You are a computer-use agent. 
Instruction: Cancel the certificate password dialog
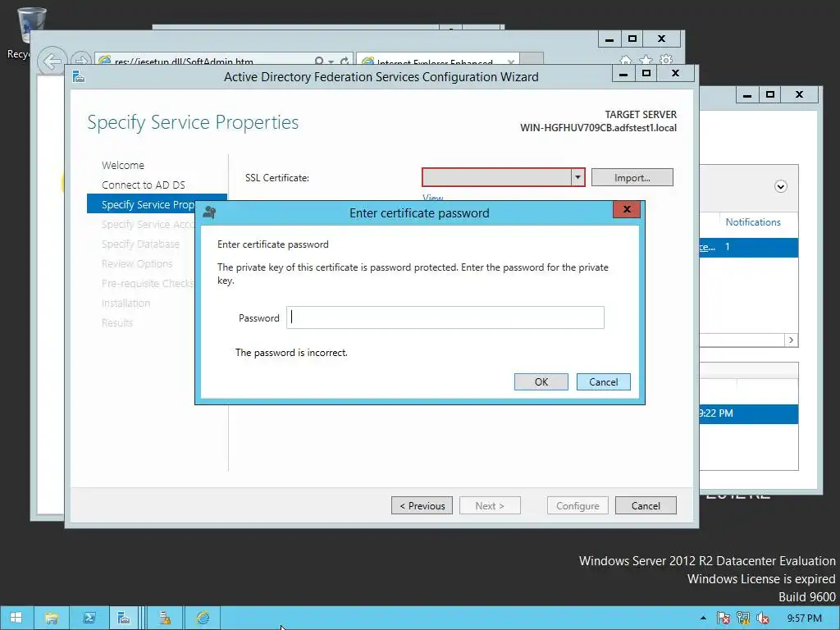click(x=603, y=382)
